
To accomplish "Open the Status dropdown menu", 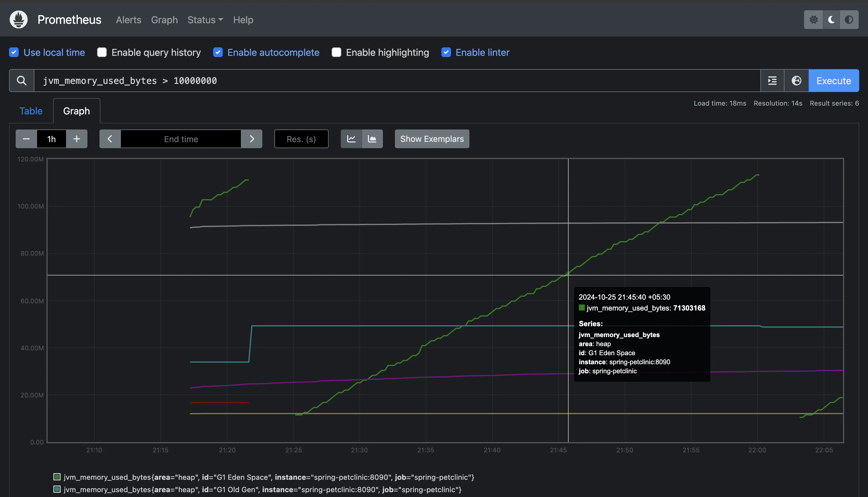I will (x=205, y=20).
